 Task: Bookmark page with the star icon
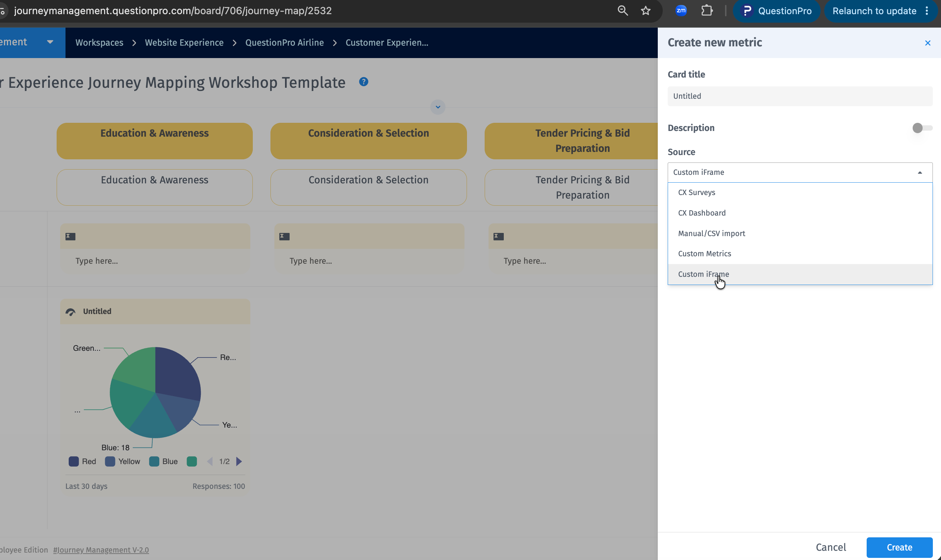[x=646, y=11]
